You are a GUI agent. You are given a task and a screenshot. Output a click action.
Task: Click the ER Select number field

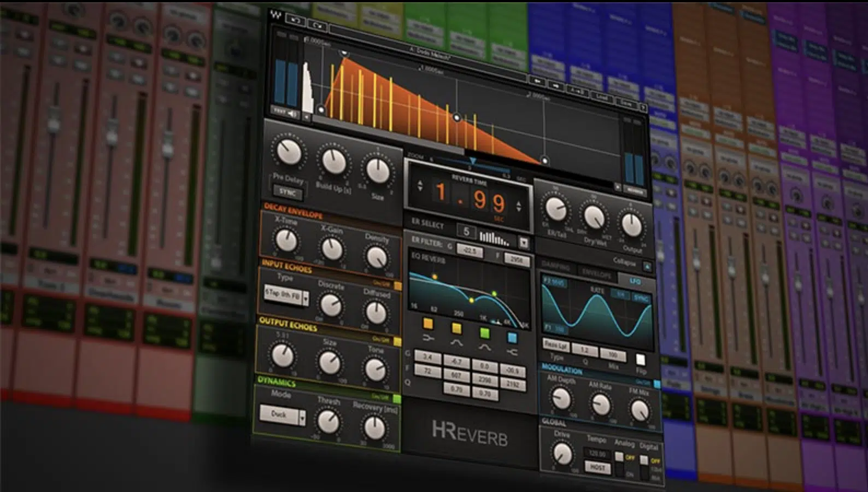[466, 231]
